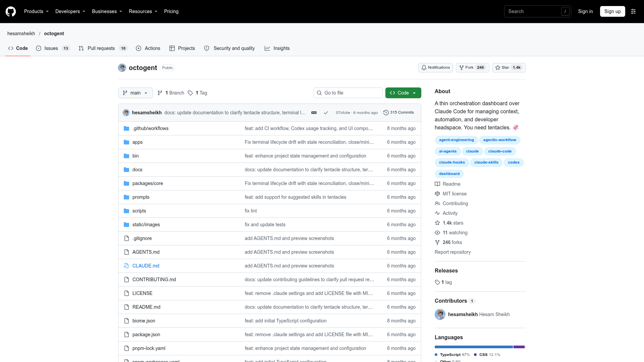Open the pnpm-lock.yaml file
644x362 pixels.
tap(149, 348)
